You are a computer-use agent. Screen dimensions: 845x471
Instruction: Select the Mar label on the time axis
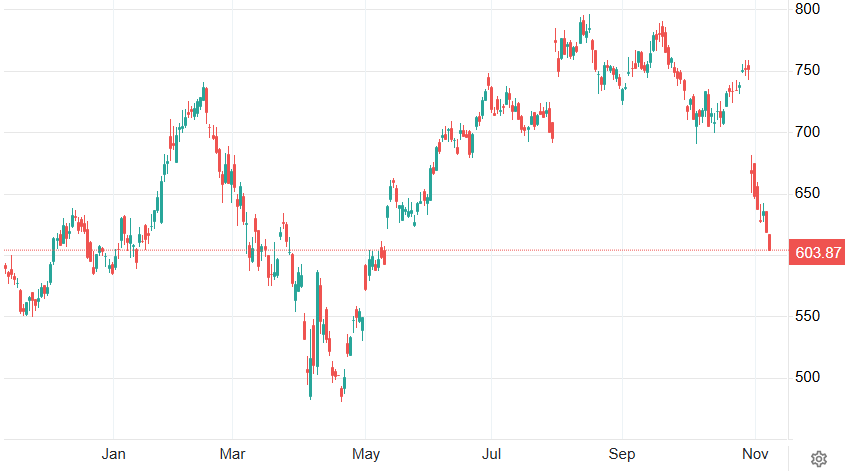coord(232,454)
